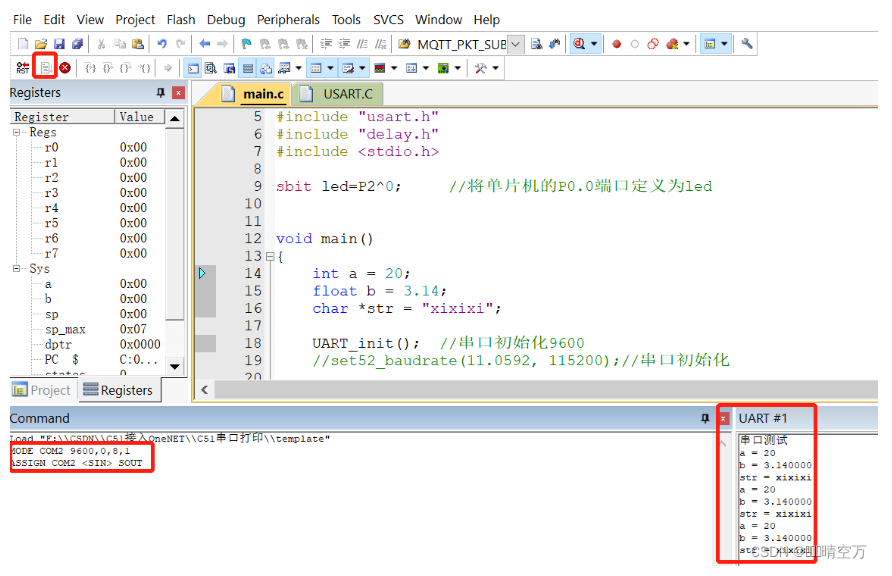Close the Command window panel
This screenshot has width=892, height=576.
723,418
